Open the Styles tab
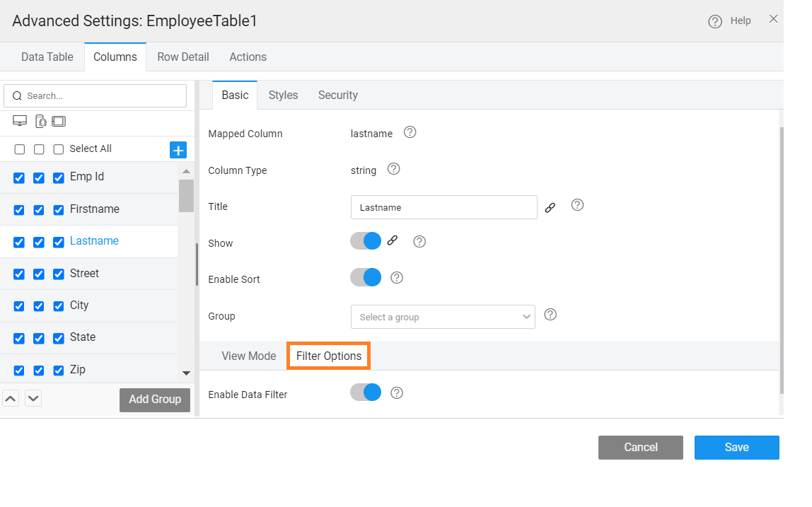Screen dimensions: 812x507 pyautogui.click(x=283, y=95)
